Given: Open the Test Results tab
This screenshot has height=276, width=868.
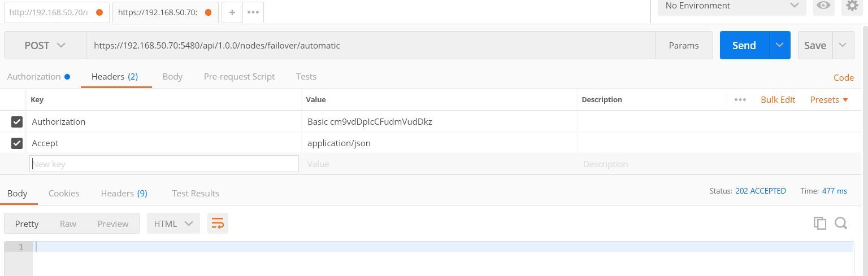Looking at the screenshot, I should coord(196,193).
